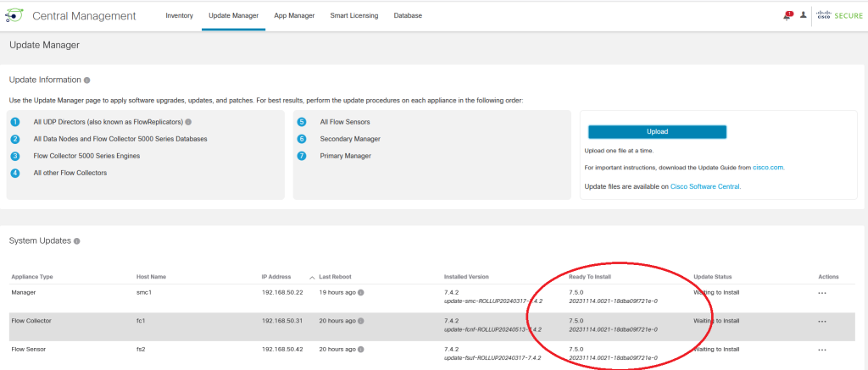The height and width of the screenshot is (370, 868).
Task: Open actions menu for Flow Collector fc1
Action: (822, 322)
